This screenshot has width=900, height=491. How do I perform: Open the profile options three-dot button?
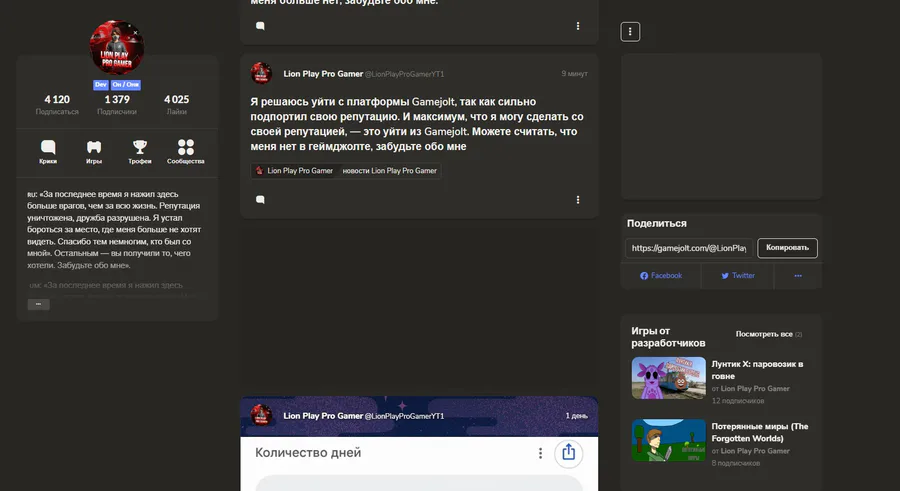click(630, 32)
